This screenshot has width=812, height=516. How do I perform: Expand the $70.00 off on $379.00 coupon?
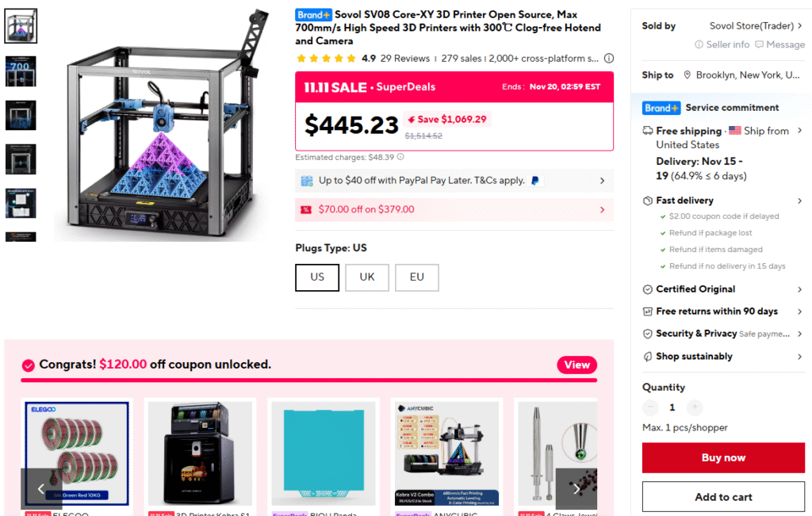click(x=454, y=209)
